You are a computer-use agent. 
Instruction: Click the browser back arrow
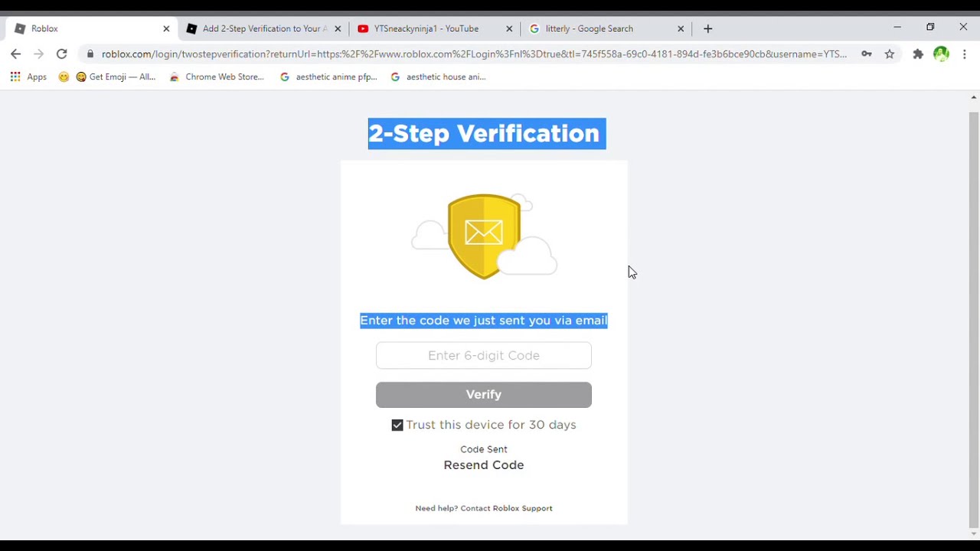point(16,54)
